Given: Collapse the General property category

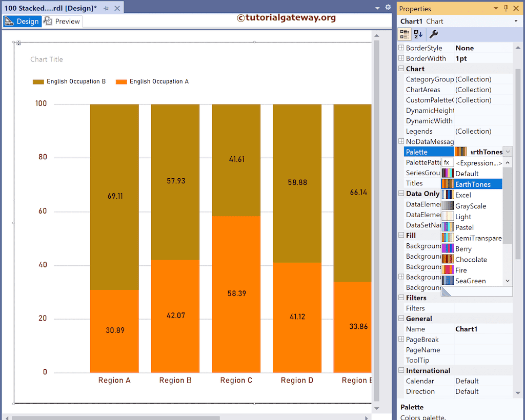Looking at the screenshot, I should pyautogui.click(x=401, y=319).
